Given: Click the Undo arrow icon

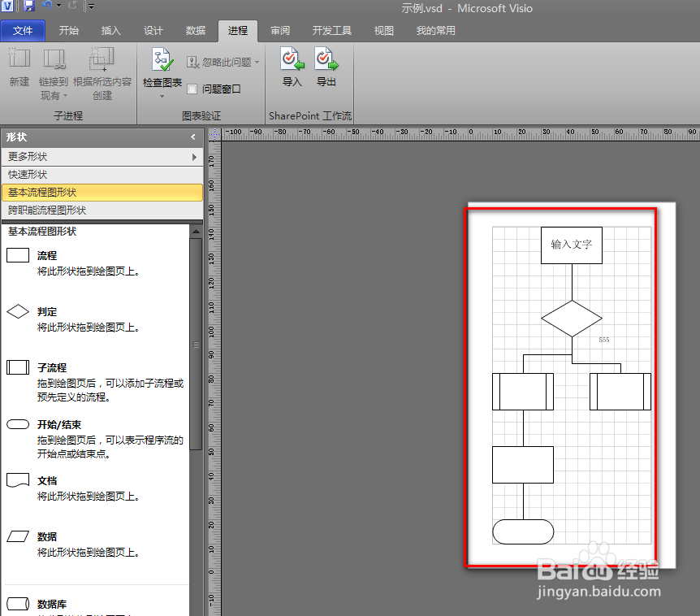Looking at the screenshot, I should (47, 6).
